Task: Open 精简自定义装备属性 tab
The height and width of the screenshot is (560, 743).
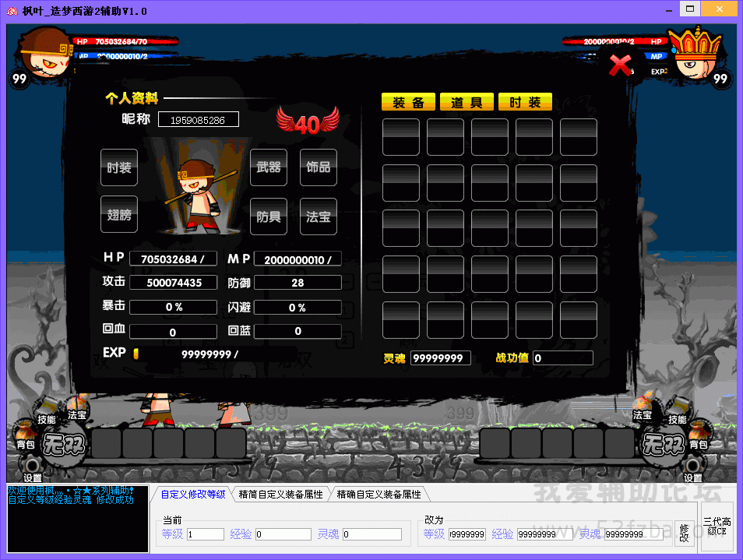Action: [280, 495]
